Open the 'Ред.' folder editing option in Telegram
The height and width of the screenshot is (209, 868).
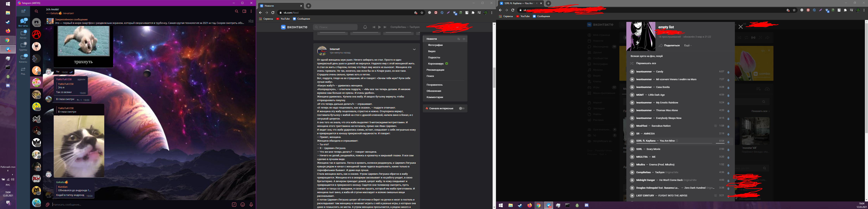(x=23, y=71)
